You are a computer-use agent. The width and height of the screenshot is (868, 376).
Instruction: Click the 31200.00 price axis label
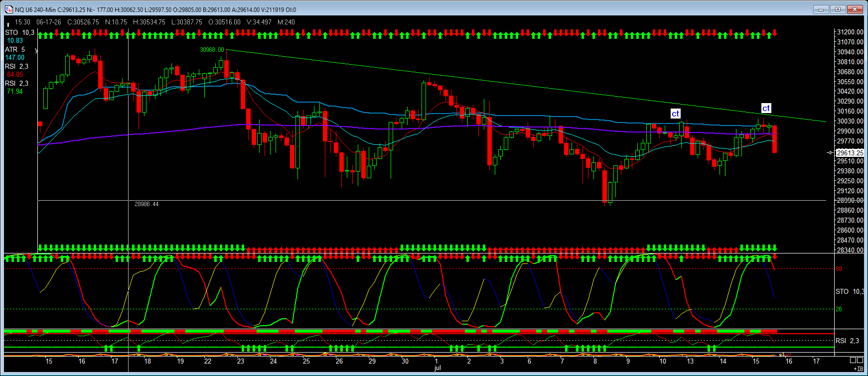850,32
